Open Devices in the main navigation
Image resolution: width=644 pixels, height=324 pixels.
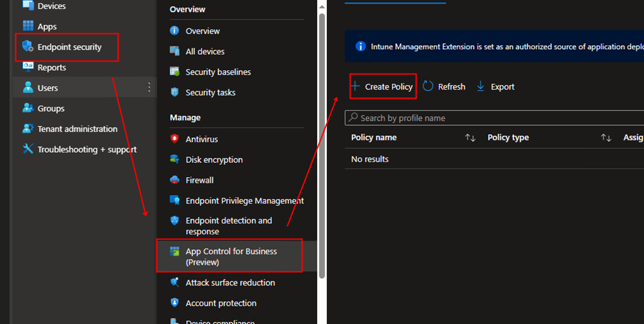[52, 6]
